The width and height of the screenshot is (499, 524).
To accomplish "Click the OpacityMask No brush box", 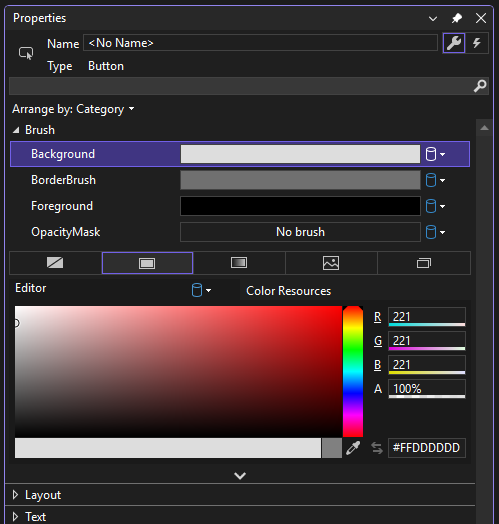I will click(300, 232).
